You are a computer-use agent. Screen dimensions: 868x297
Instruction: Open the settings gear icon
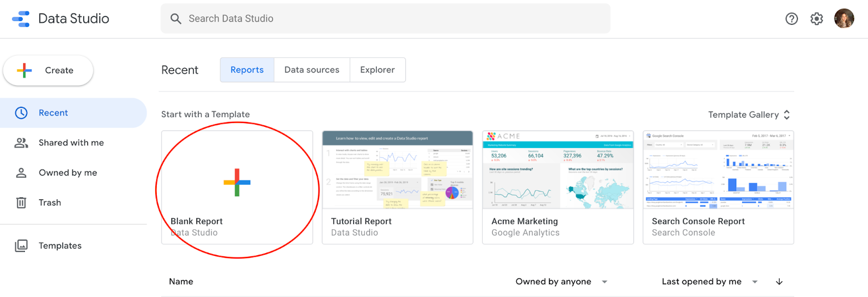816,19
